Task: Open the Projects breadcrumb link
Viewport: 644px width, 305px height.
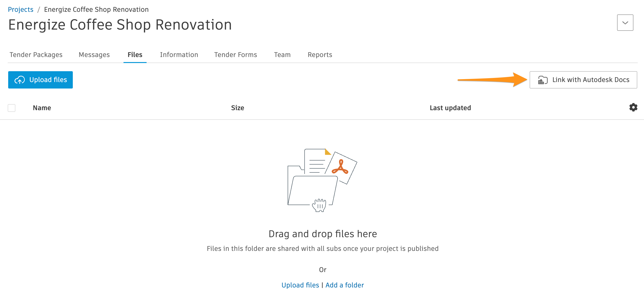Action: point(20,9)
